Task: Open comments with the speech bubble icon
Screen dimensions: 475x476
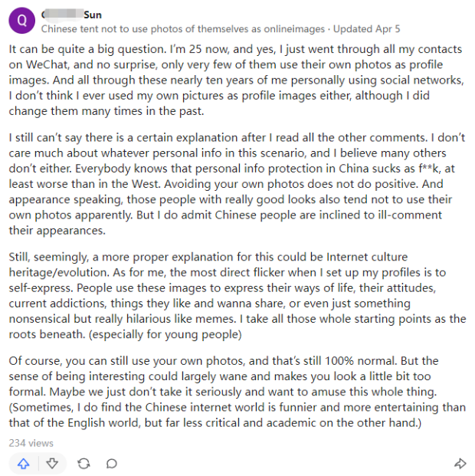Action: pos(112,464)
